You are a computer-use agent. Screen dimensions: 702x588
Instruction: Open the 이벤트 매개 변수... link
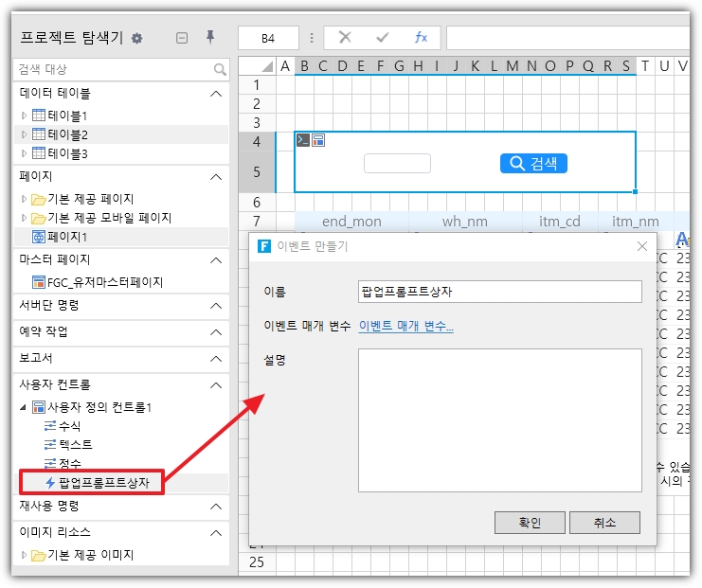tap(405, 327)
